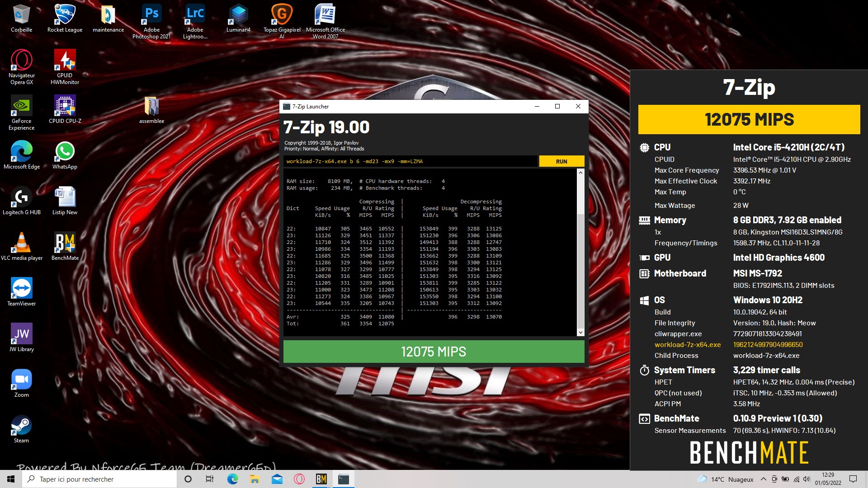
Task: Open Topaz Gigapixel AI shortcut
Action: tap(282, 21)
